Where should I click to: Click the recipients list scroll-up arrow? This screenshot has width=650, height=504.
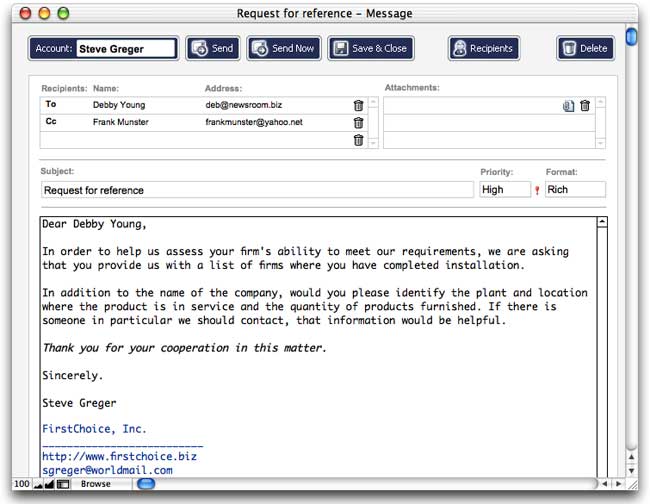(x=373, y=102)
